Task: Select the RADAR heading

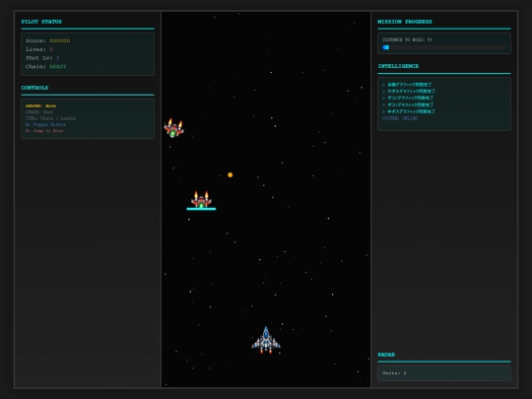Action: click(386, 355)
